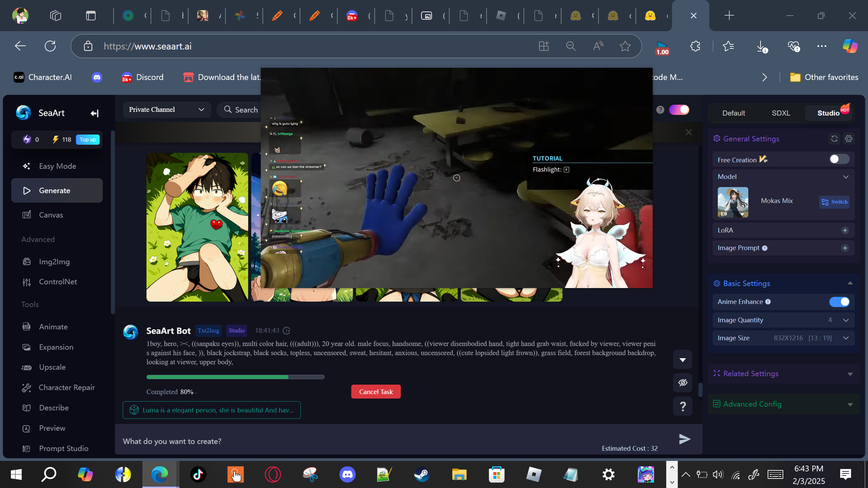868x488 pixels.
Task: Open General Settings gear icon
Action: 849,139
